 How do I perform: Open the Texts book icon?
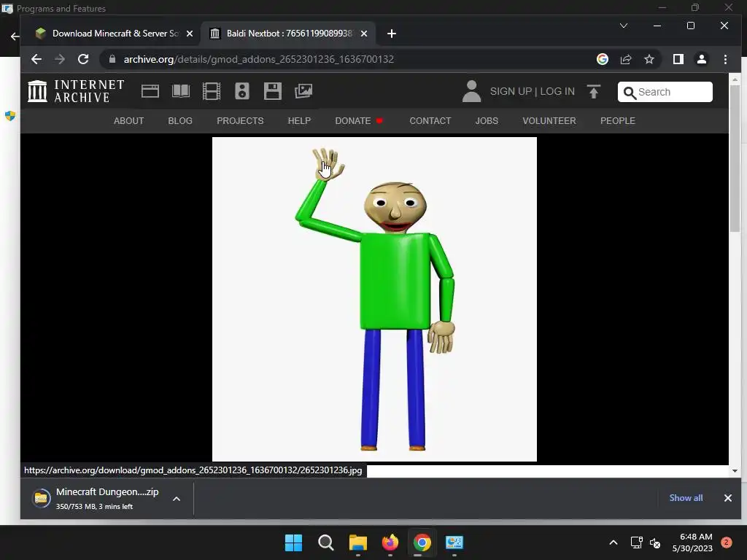click(x=181, y=91)
